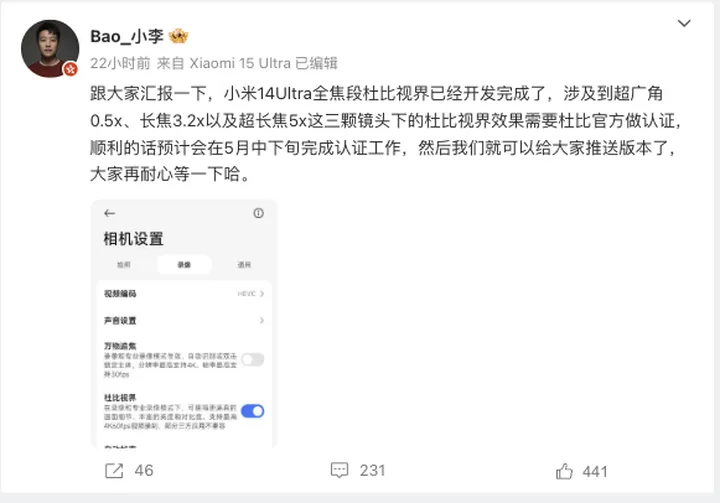Image resolution: width=720 pixels, height=503 pixels.
Task: Click the crown badge next to username
Action: (178, 36)
